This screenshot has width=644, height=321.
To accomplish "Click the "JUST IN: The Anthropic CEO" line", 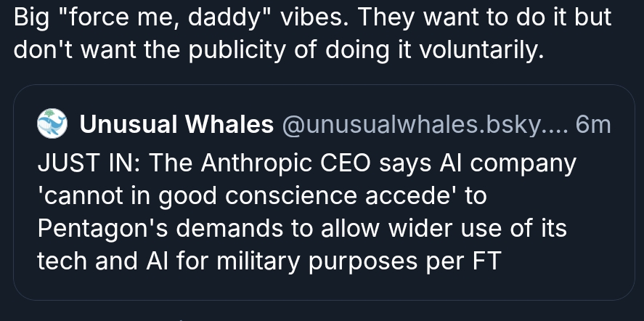I will coord(306,163).
